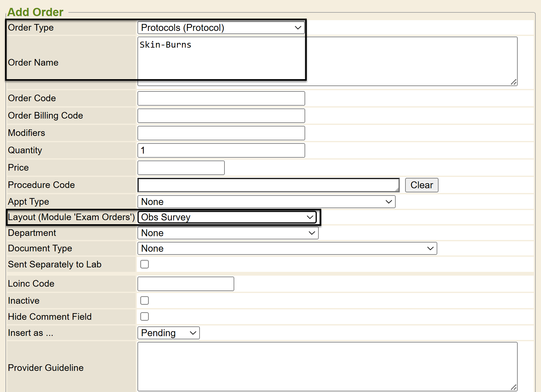Expand the Appt Type dropdown
Viewport: 541px width, 392px height.
(x=266, y=202)
